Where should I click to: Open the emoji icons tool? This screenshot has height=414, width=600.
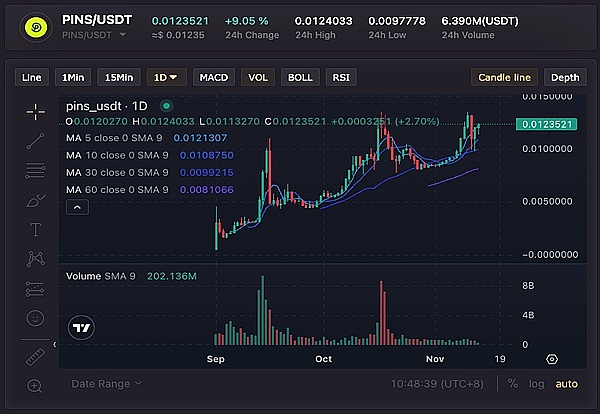point(36,318)
